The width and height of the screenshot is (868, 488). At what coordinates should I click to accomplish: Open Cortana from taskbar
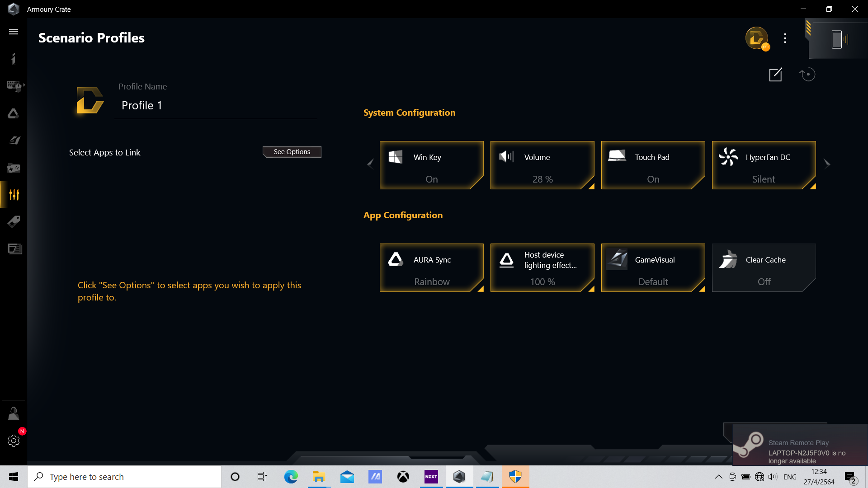pos(235,477)
